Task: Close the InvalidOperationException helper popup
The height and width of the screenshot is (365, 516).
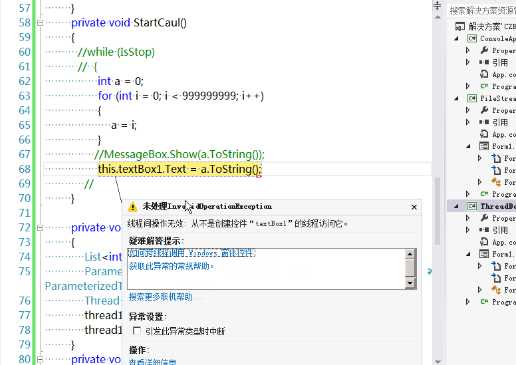Action: click(x=414, y=207)
